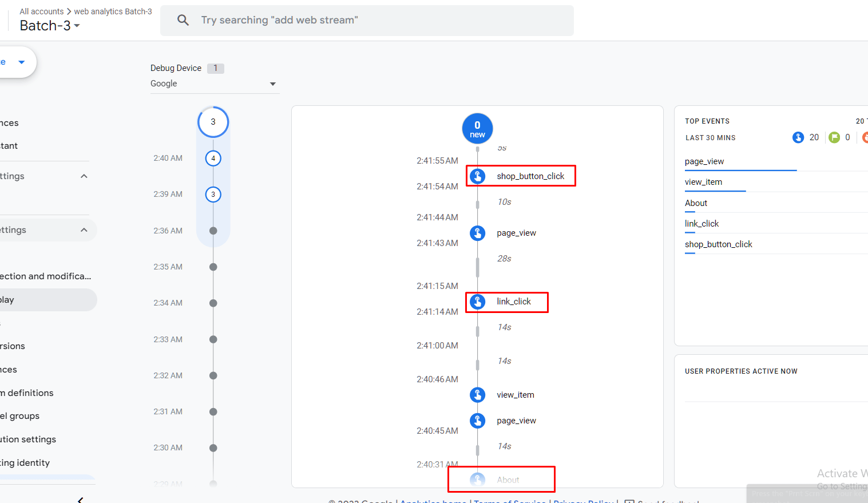Image resolution: width=868 pixels, height=503 pixels.
Task: Click the link_click event icon in timeline
Action: point(477,302)
